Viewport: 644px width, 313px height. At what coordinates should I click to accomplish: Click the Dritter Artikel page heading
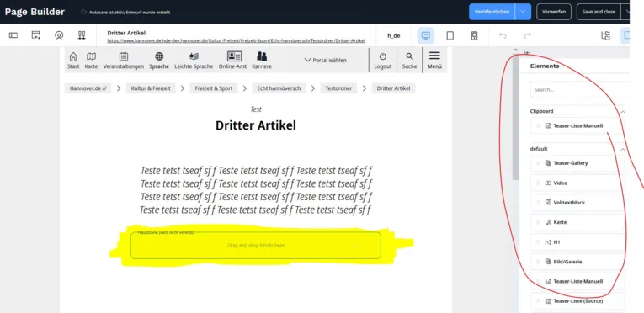[256, 125]
